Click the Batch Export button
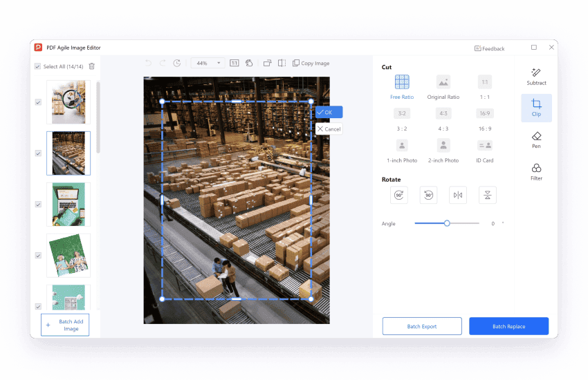Viewport: 588px width, 380px height. (x=422, y=326)
